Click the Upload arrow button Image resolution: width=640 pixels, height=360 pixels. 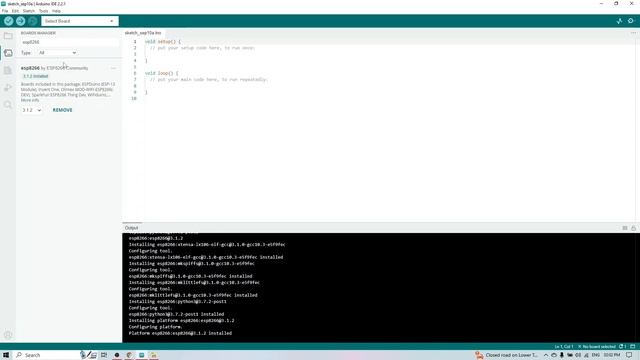[x=20, y=21]
